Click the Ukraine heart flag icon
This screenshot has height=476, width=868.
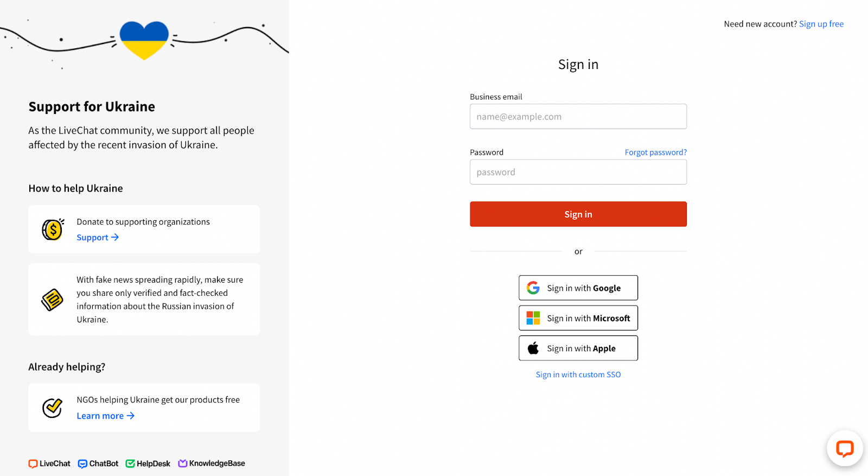[x=144, y=40]
